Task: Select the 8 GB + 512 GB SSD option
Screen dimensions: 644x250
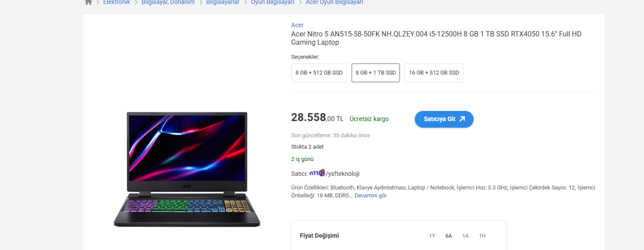Action: [319, 73]
